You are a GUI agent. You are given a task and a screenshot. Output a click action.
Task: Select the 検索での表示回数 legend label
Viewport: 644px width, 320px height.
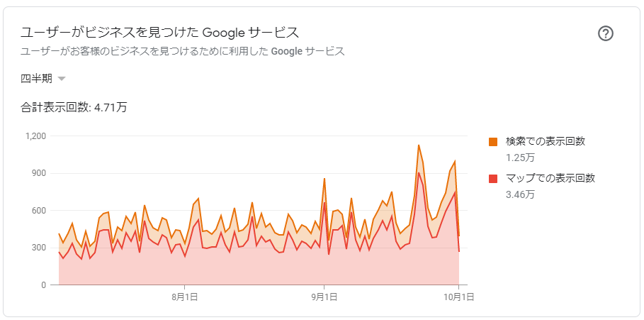pyautogui.click(x=546, y=141)
